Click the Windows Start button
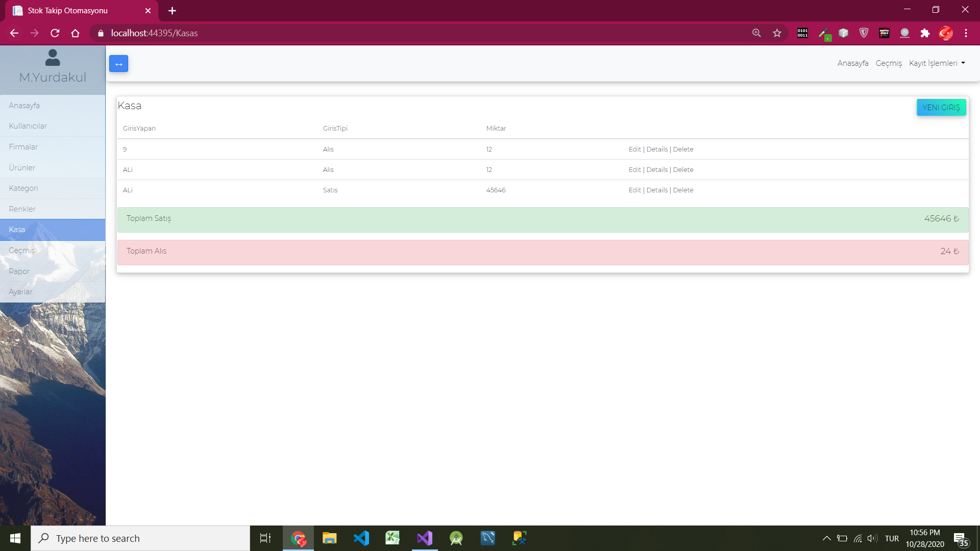Screen dimensions: 980x551 pyautogui.click(x=15, y=538)
